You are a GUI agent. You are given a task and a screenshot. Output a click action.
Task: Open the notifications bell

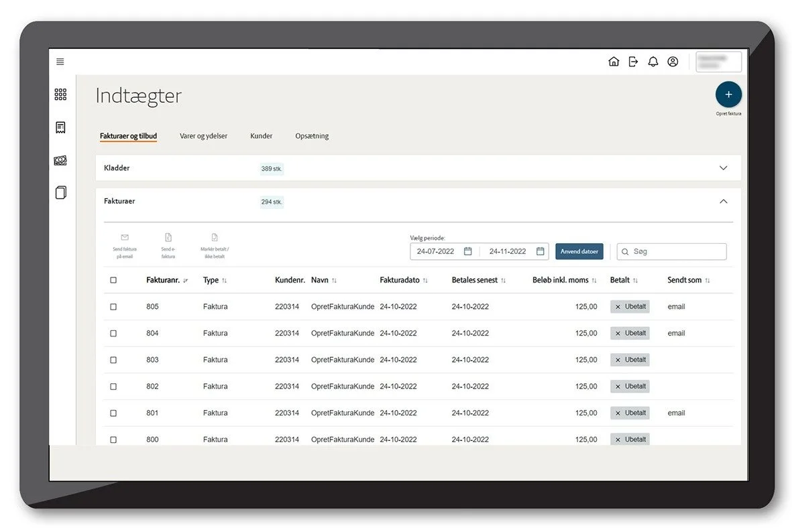653,62
